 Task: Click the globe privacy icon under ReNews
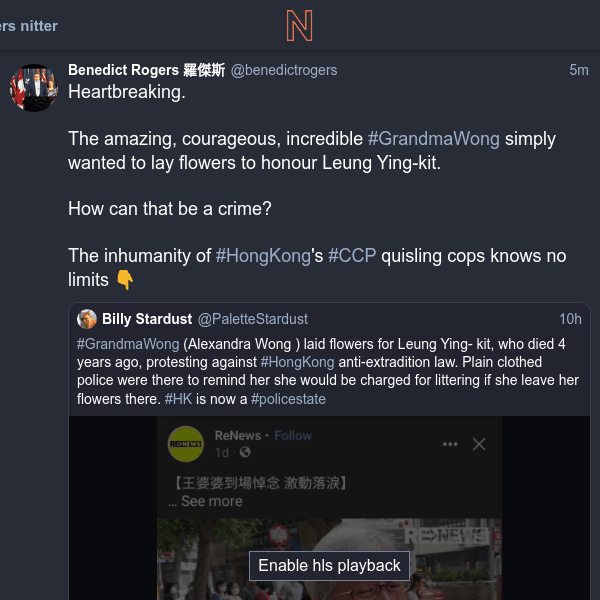point(245,452)
